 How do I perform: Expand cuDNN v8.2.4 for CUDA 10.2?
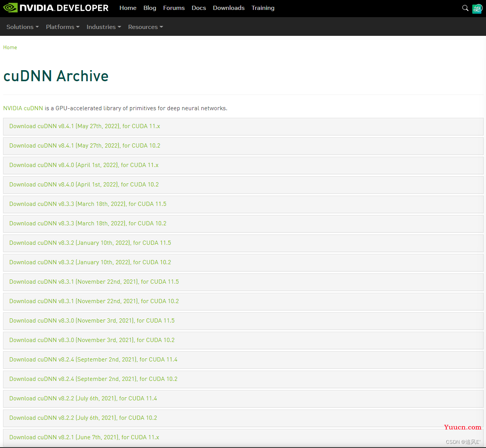pyautogui.click(x=243, y=379)
